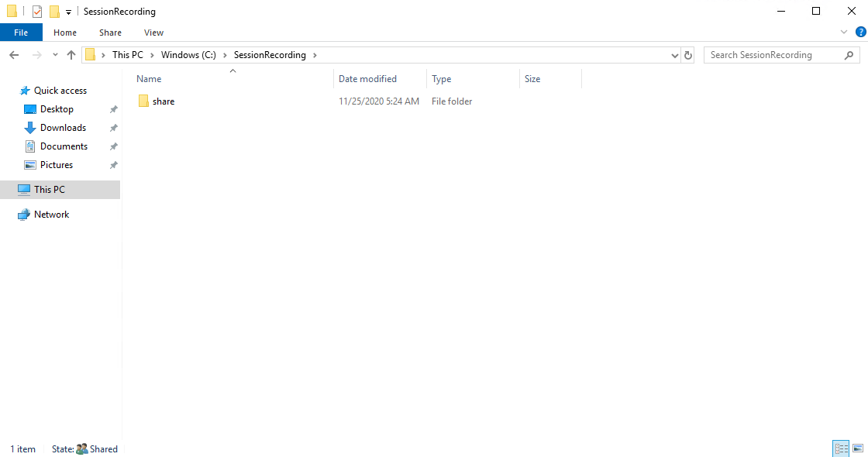
Task: Expand the ribbon with the chevron arrow
Action: 845,32
